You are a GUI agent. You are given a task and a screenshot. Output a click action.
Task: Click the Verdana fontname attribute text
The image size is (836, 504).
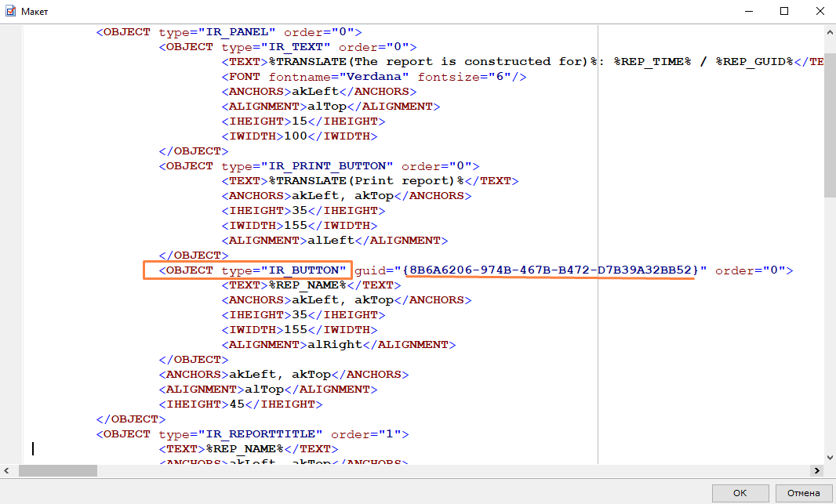[x=380, y=77]
